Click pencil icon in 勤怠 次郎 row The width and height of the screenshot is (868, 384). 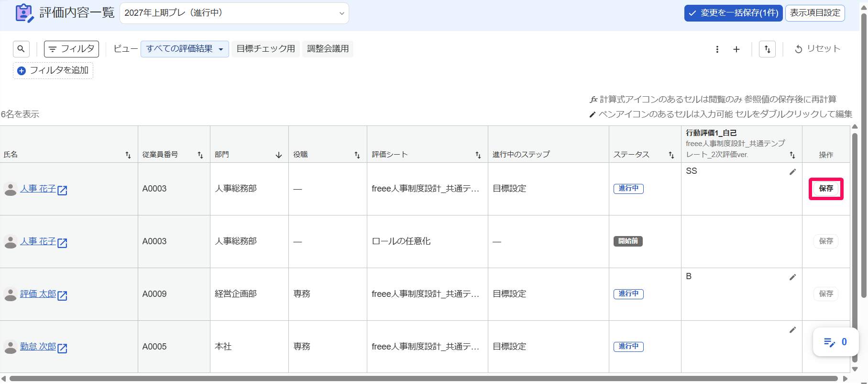pyautogui.click(x=792, y=330)
